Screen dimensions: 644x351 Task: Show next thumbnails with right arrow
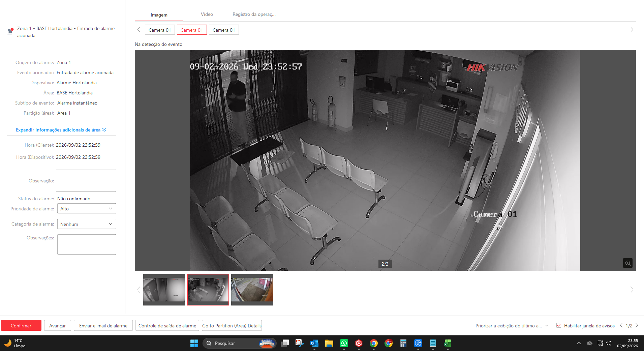pos(632,290)
